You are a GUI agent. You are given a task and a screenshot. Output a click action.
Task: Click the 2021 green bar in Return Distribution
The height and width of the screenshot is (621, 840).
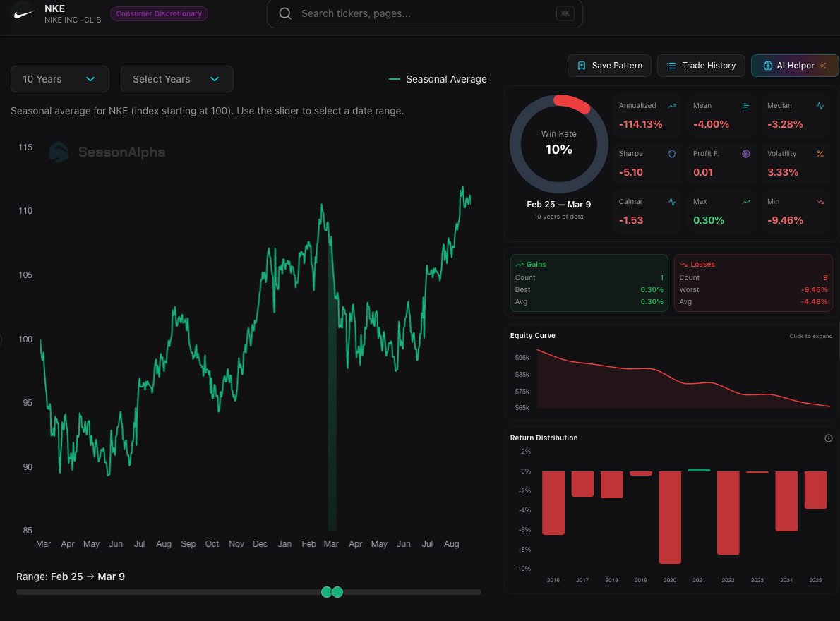point(699,470)
